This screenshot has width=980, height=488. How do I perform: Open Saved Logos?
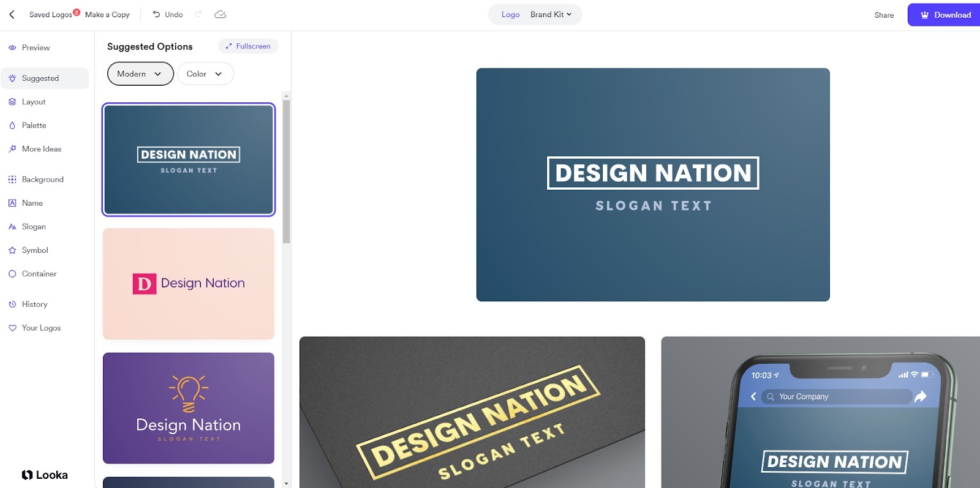pos(50,15)
